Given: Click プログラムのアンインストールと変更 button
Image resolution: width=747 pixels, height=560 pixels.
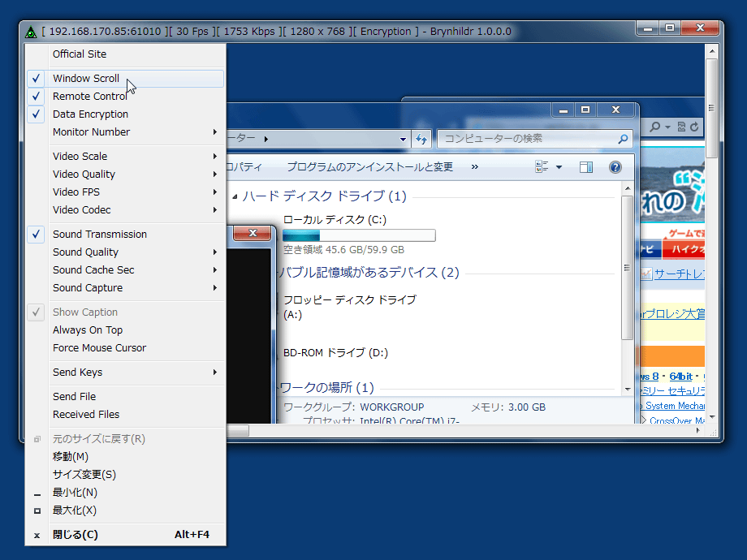Looking at the screenshot, I should click(x=369, y=167).
